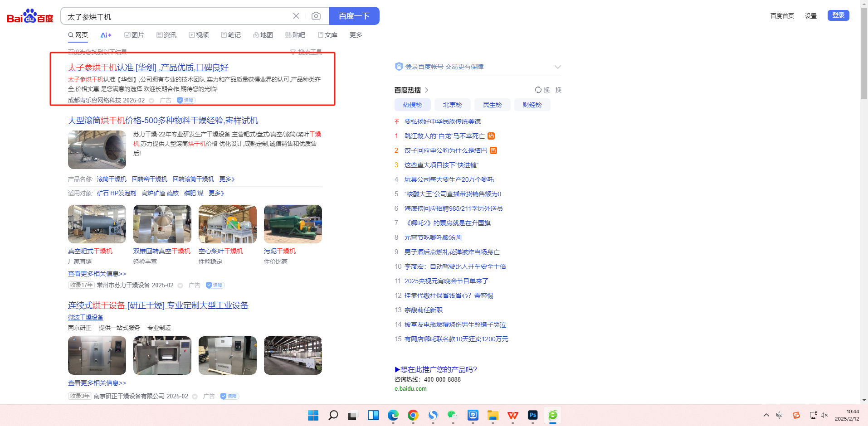Switch to the 图片 tab
Screen dimensions: 868x426
tap(134, 35)
